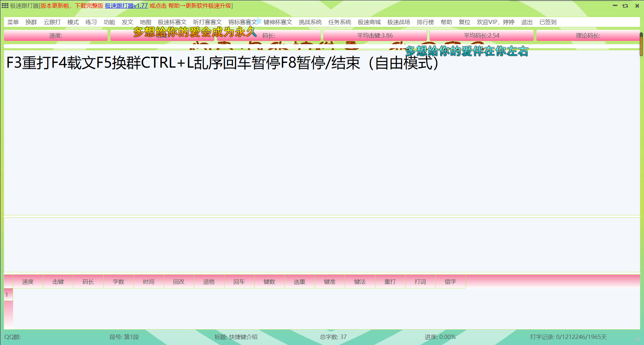Click the 错字 column header
644x345 pixels.
[x=450, y=282]
